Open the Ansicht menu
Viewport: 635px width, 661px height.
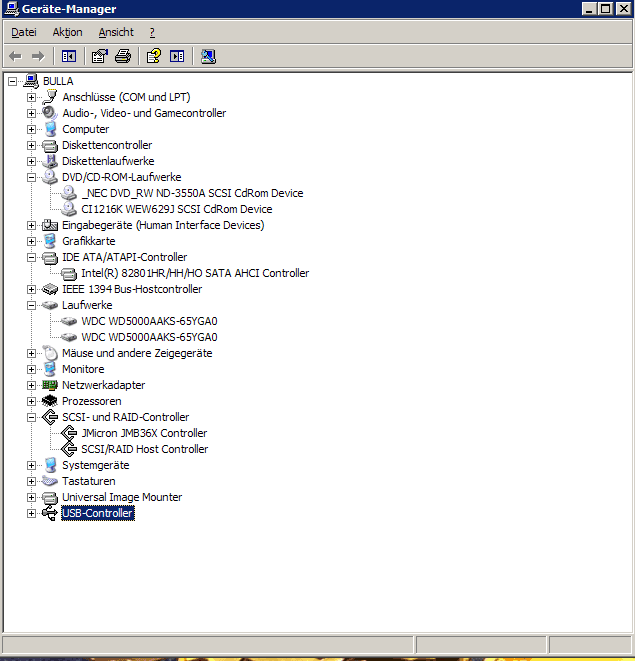116,32
